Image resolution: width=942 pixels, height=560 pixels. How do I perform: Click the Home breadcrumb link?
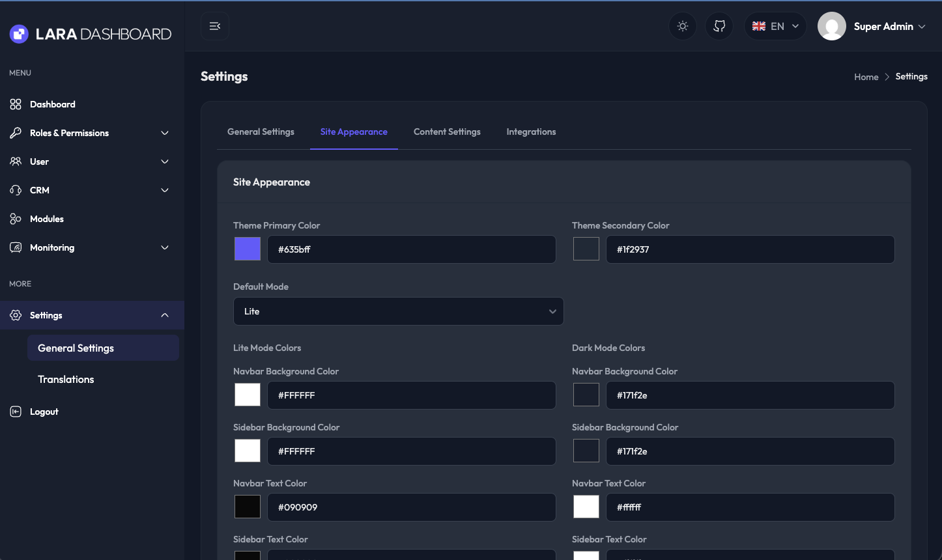tap(866, 77)
